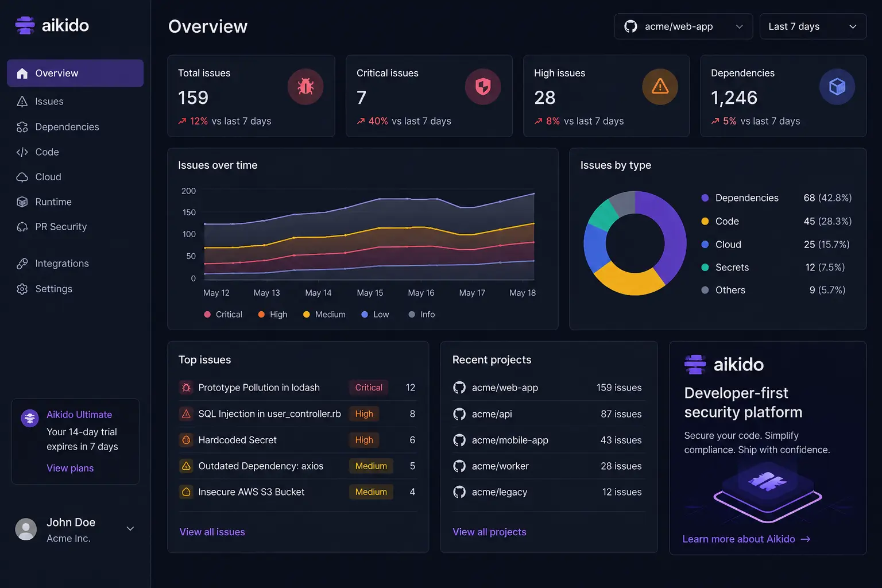882x588 pixels.
Task: Click the Medium badge on Insecure AWS S3 Bucket
Action: pyautogui.click(x=371, y=492)
